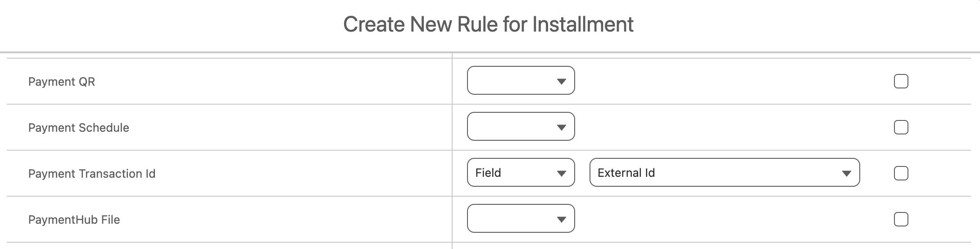980x249 pixels.
Task: Enable the Payment Schedule row checkbox
Action: click(x=901, y=128)
